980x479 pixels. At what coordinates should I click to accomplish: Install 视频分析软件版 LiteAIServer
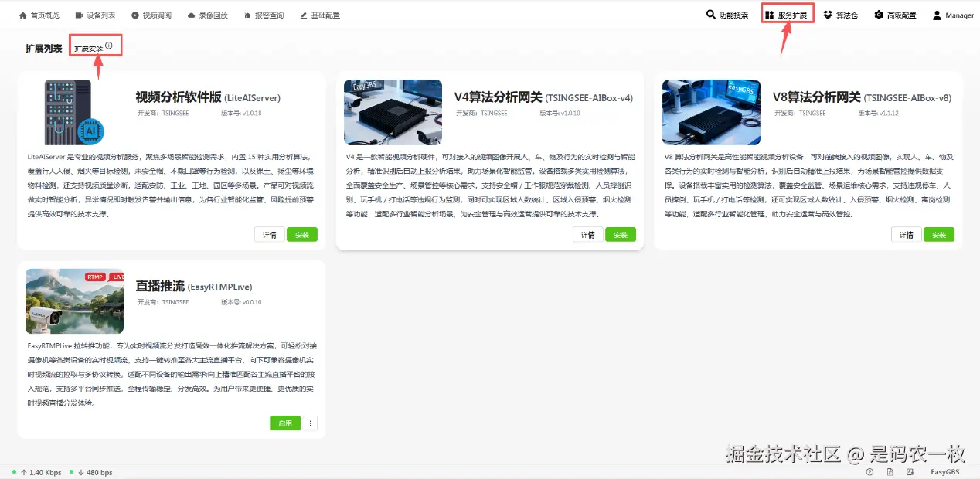click(301, 235)
